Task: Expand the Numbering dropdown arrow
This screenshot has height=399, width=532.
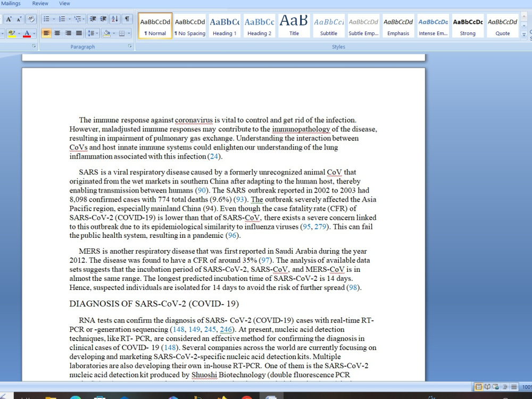Action: [x=69, y=19]
